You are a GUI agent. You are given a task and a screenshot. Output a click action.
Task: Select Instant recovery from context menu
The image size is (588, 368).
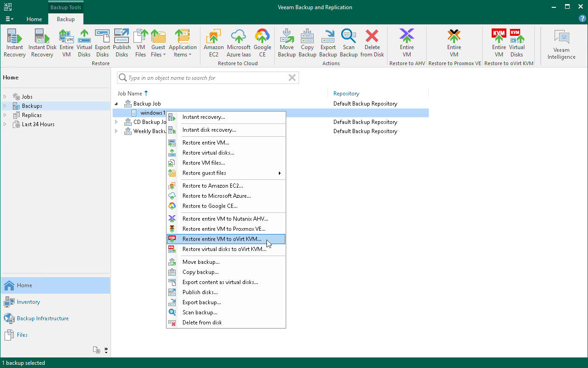[226, 117]
